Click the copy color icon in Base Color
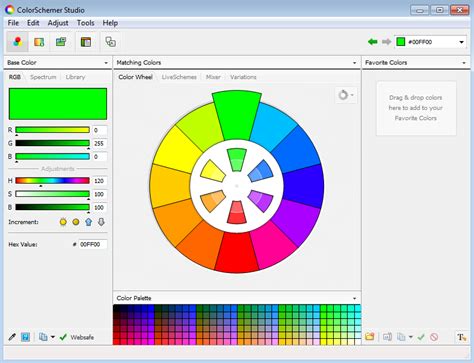Screen dimensions: 474x363 43,337
